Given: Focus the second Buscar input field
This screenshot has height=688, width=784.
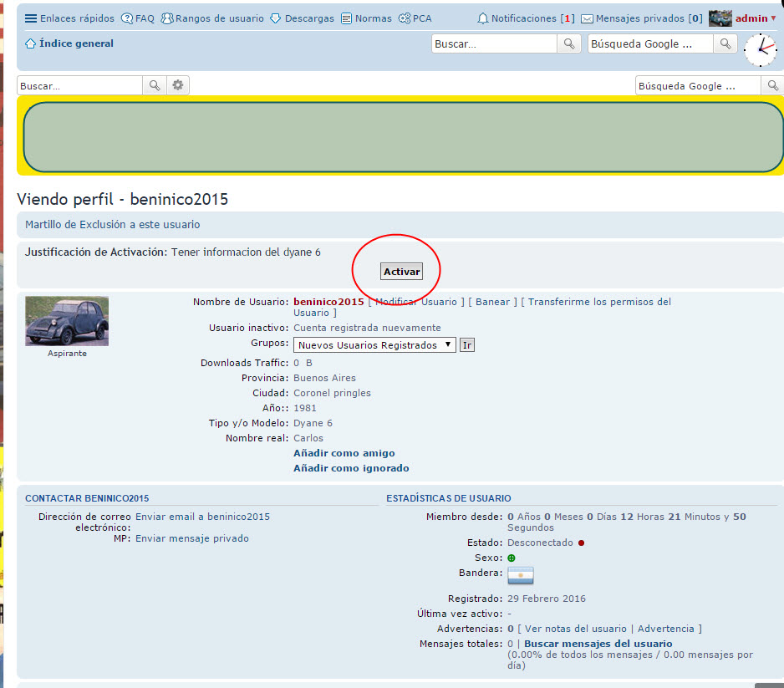Looking at the screenshot, I should point(80,85).
